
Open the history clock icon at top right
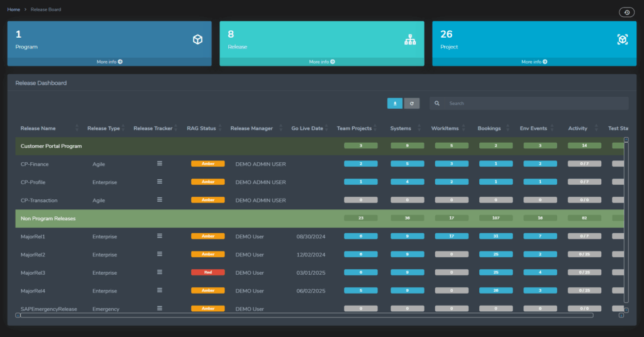(626, 12)
